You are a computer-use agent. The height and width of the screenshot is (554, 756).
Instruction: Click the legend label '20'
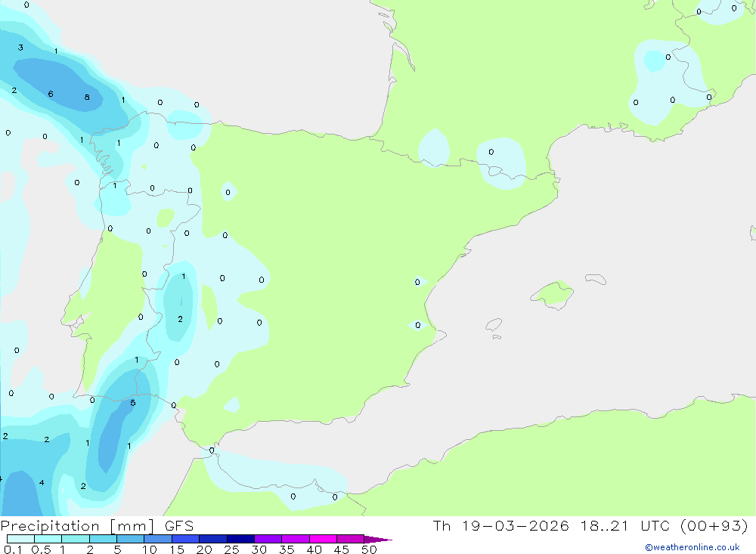(x=204, y=549)
